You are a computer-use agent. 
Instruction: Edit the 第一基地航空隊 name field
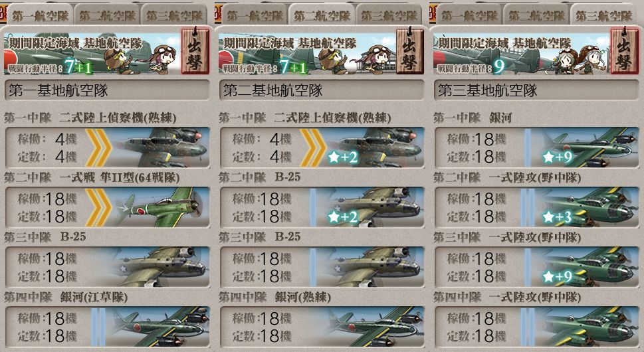(108, 90)
